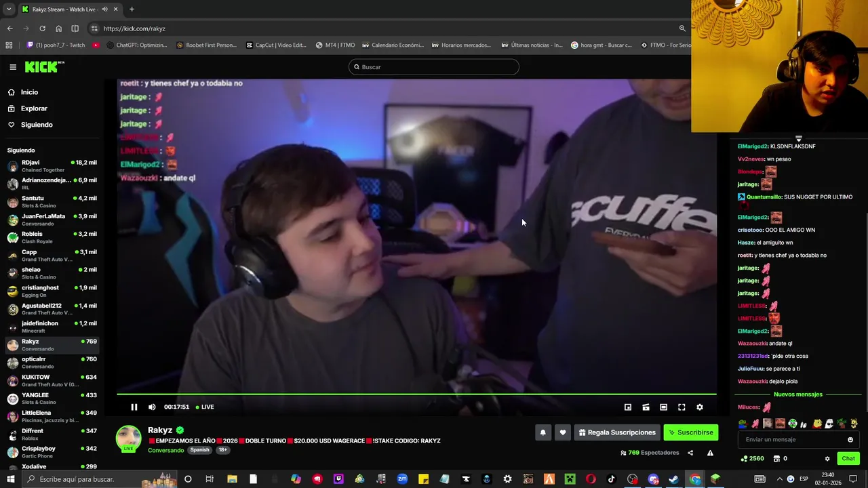Unfollow Rakyz with the heart button
The width and height of the screenshot is (868, 488).
pos(562,432)
